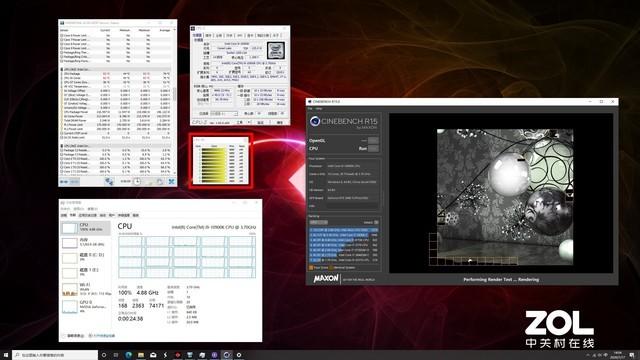Image resolution: width=640 pixels, height=360 pixels.
Task: Click the Intel Core logo in CPU-Z
Action: [276, 51]
